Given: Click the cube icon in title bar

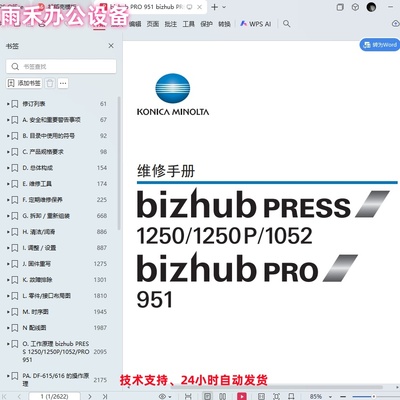Looking at the screenshot, I should click(355, 7).
